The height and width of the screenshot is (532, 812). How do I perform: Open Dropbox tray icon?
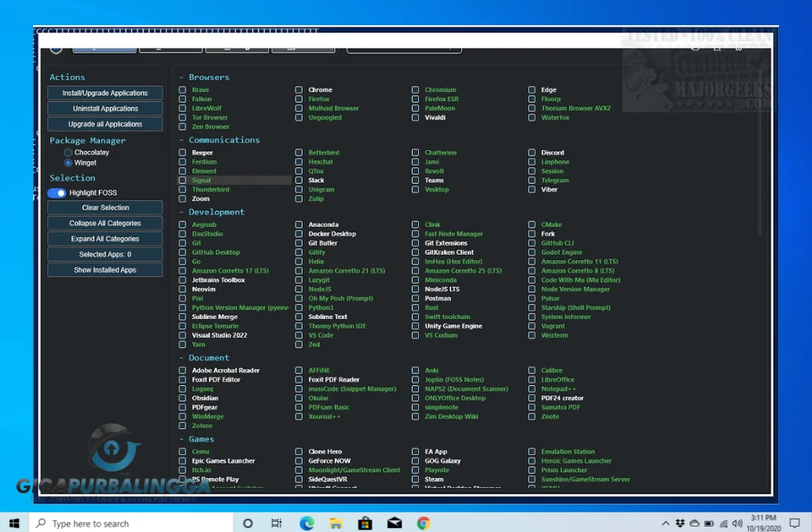point(680,523)
